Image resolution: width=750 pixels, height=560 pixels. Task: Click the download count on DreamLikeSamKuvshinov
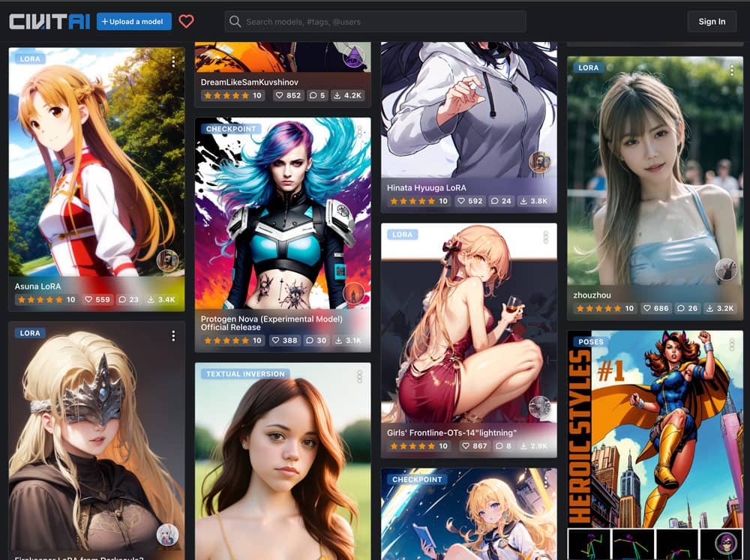(x=348, y=96)
